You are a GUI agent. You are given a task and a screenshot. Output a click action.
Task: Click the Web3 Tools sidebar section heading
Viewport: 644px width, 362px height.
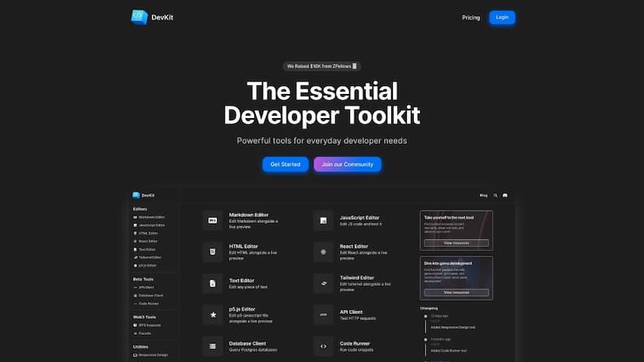click(x=145, y=317)
